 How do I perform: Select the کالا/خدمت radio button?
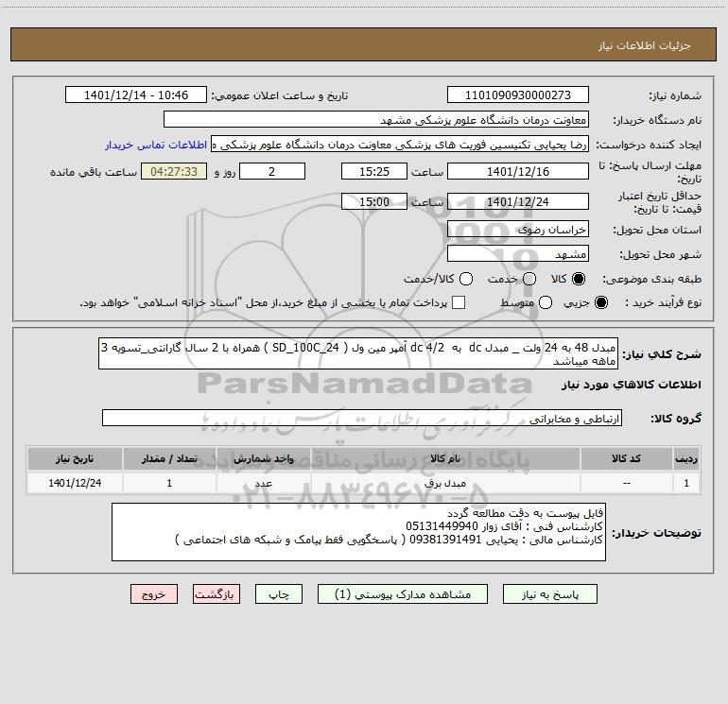tap(466, 279)
